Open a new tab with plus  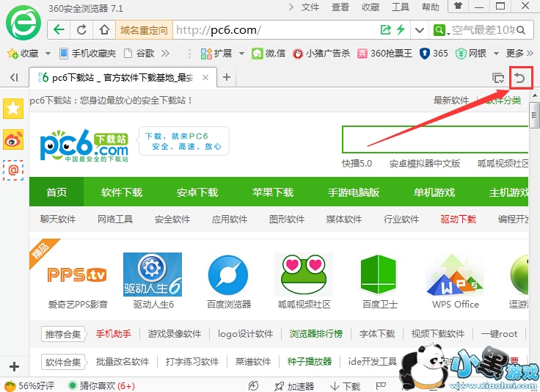point(227,77)
